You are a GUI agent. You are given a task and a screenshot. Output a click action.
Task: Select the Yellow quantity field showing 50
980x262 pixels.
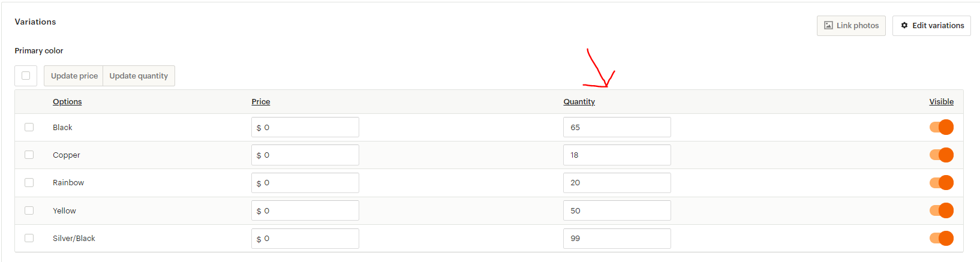tap(617, 210)
